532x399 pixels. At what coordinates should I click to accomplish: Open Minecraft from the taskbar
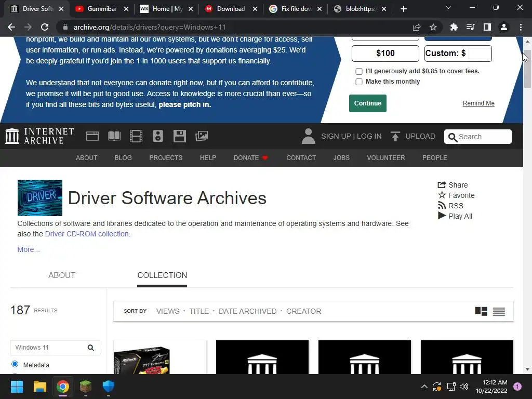pyautogui.click(x=86, y=387)
